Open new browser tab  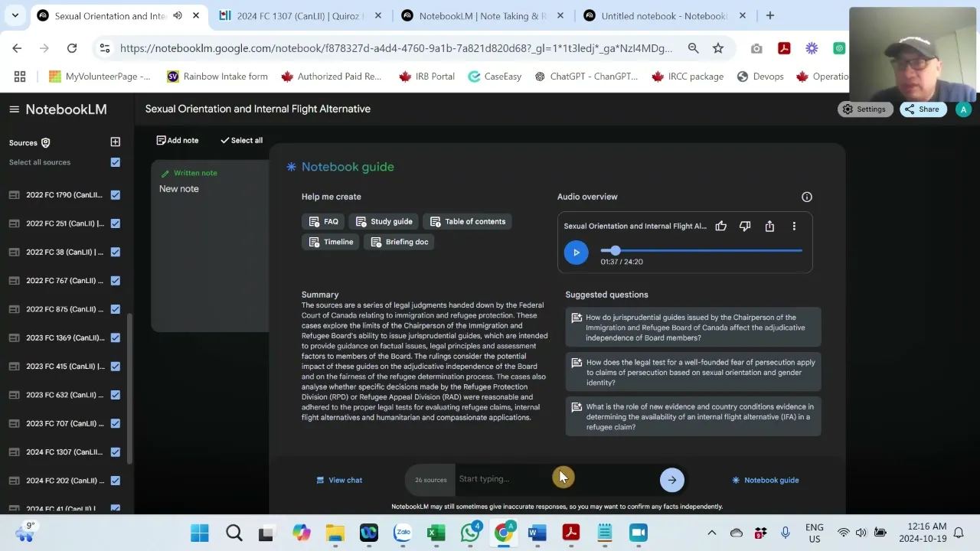[x=769, y=15]
